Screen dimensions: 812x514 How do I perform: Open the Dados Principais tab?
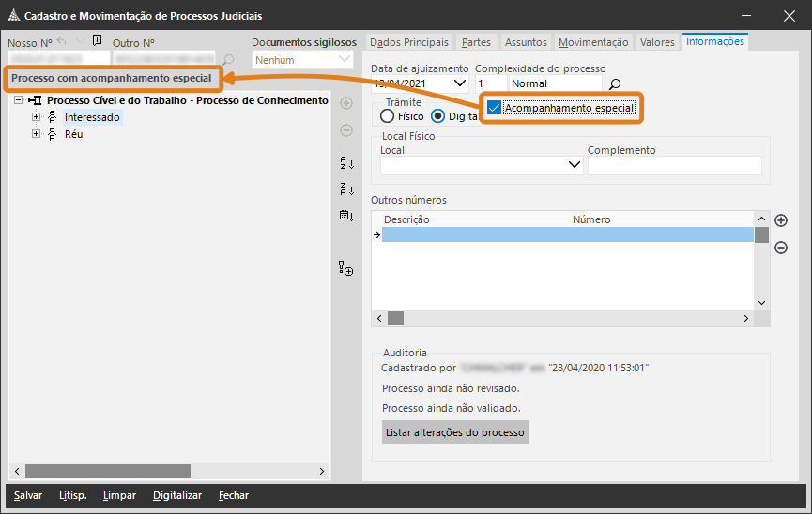[x=409, y=42]
